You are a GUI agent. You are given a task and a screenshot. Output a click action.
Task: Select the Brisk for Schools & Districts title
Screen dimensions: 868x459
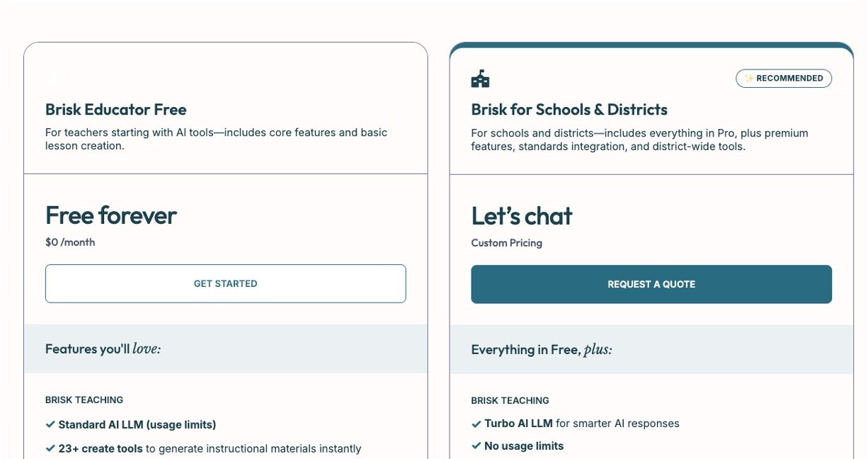569,110
